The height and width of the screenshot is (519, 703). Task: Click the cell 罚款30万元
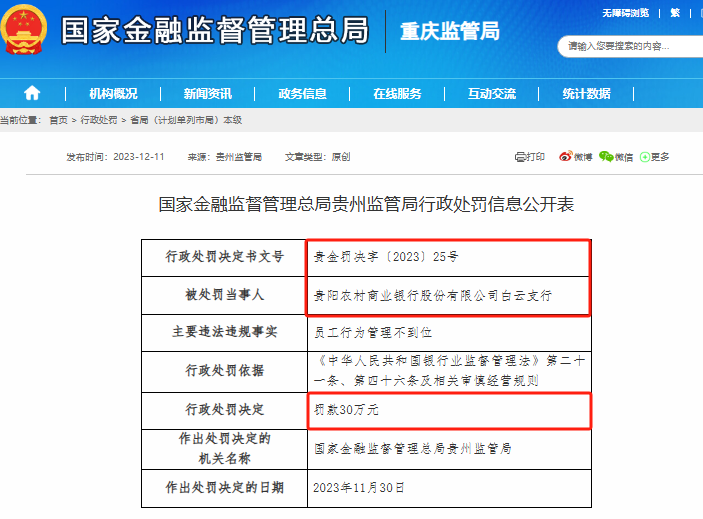point(449,411)
